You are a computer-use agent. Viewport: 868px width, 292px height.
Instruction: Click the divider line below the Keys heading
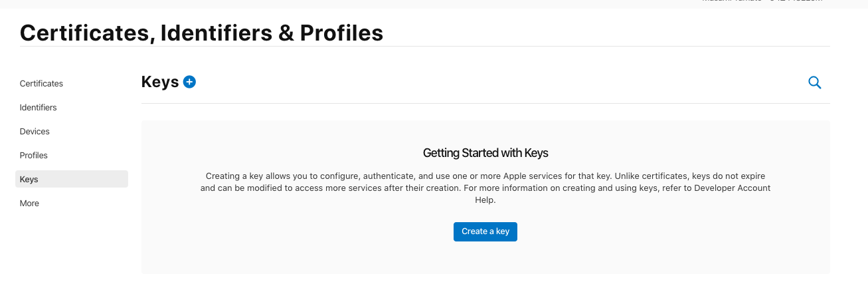click(485, 103)
